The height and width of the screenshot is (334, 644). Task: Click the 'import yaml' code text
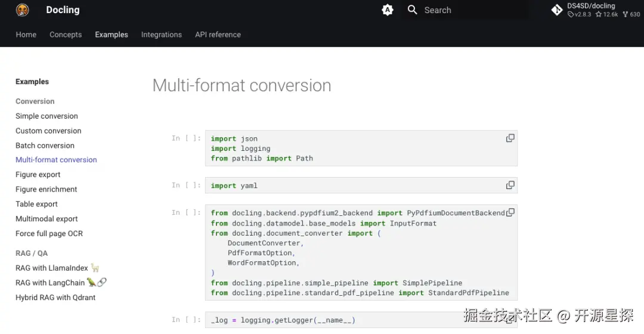pos(234,185)
